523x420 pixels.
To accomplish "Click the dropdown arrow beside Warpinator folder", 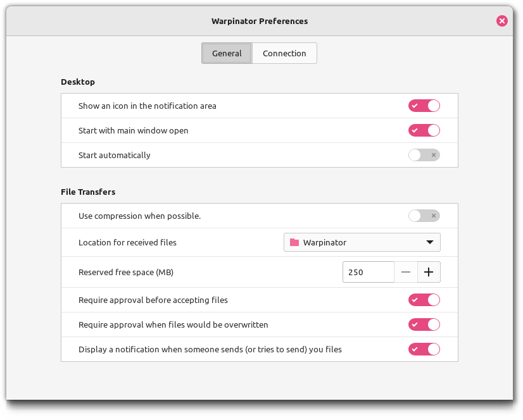I will (x=430, y=242).
